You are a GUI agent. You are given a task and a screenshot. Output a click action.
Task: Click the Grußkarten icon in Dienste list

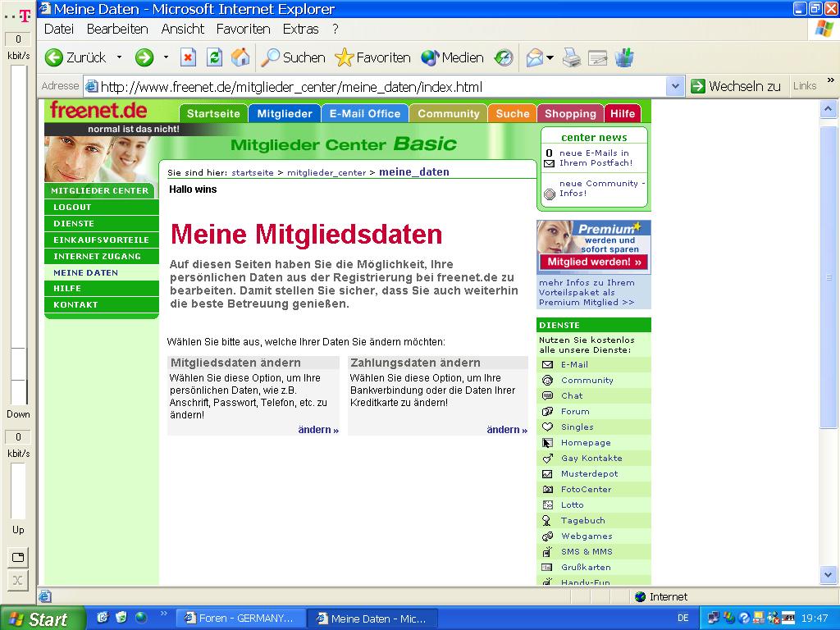547,567
